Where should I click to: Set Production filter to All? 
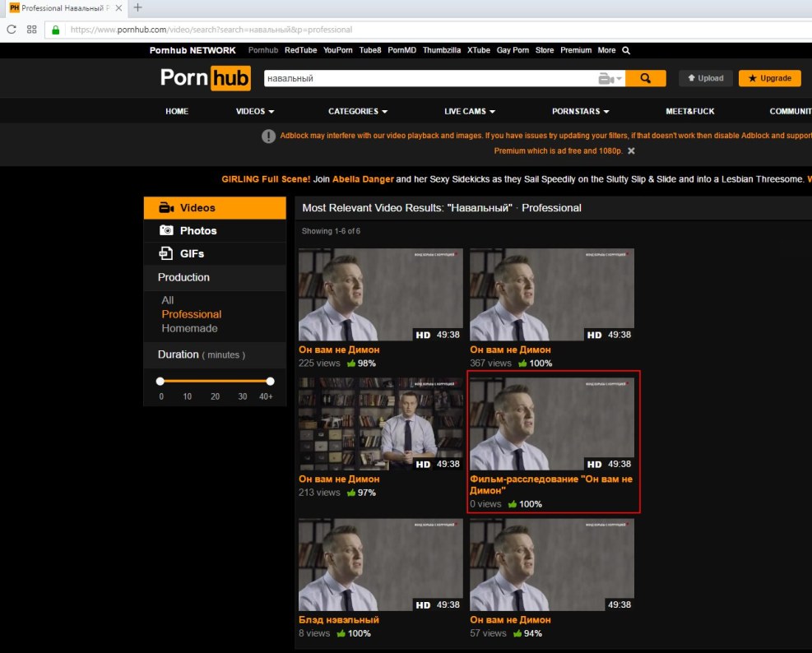pos(168,300)
